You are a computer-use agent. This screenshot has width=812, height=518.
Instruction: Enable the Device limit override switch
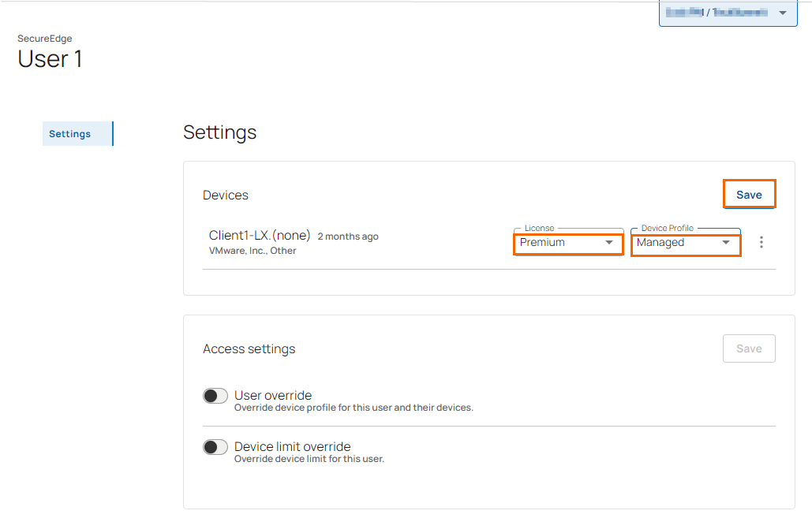pos(215,447)
